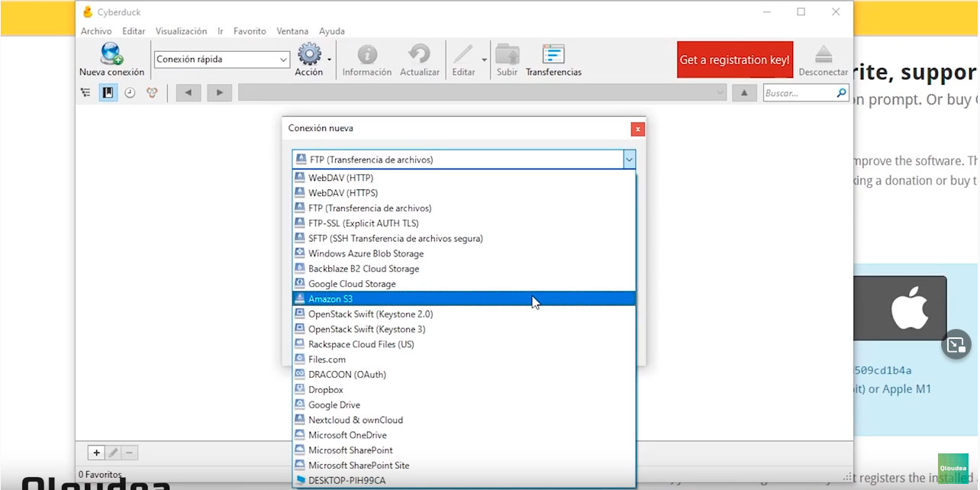The image size is (980, 490).
Task: Select Windows Azure Blob Storage
Action: pos(464,253)
